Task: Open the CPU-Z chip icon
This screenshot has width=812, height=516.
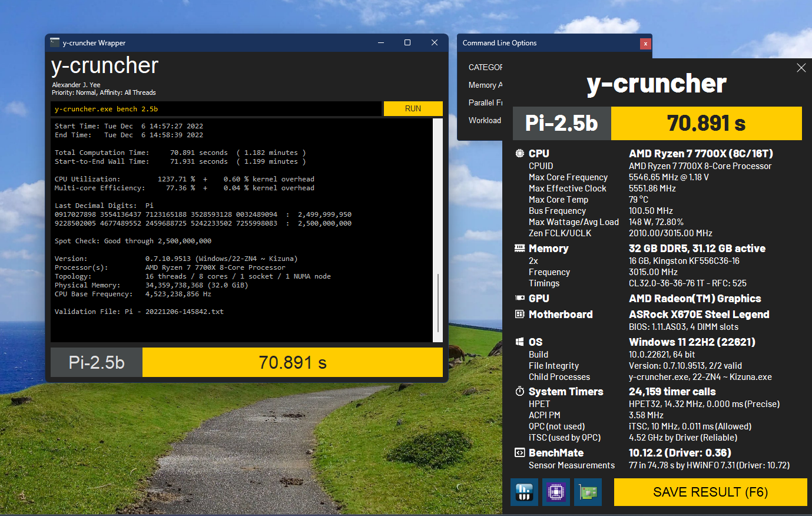Action: coord(556,492)
